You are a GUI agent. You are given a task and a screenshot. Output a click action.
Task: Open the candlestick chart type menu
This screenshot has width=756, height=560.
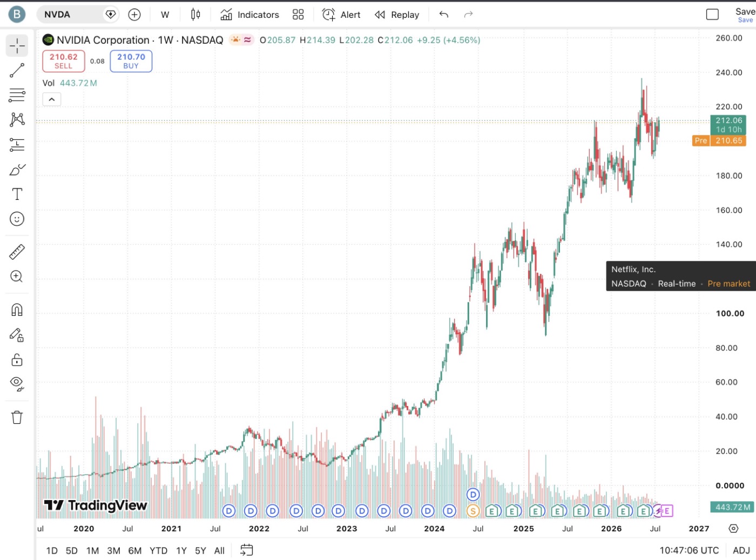point(195,15)
